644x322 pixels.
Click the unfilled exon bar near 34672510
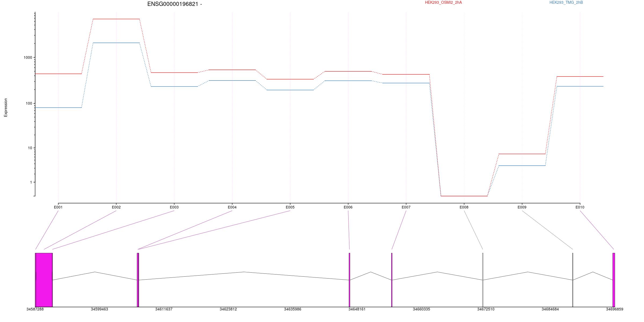[483, 280]
